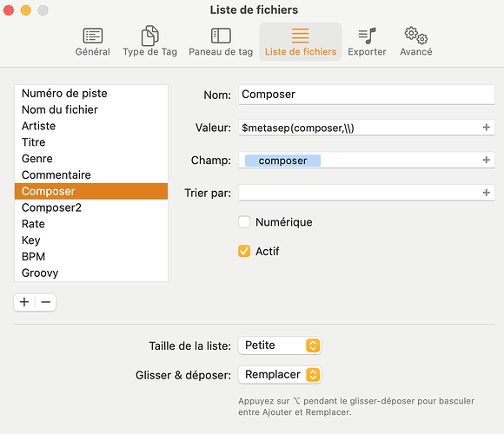Click the plus at the end of the Trier par field
Viewport: 504px width, 434px height.
486,193
